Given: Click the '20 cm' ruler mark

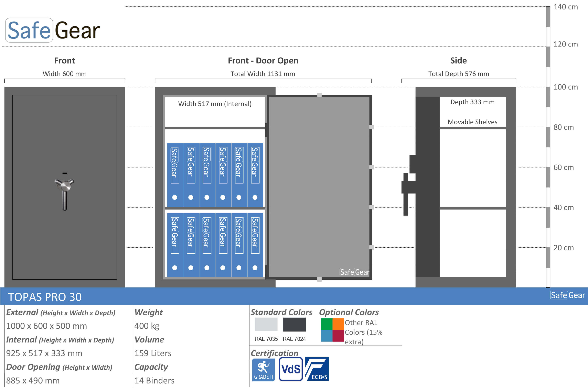Looking at the screenshot, I should tap(564, 248).
